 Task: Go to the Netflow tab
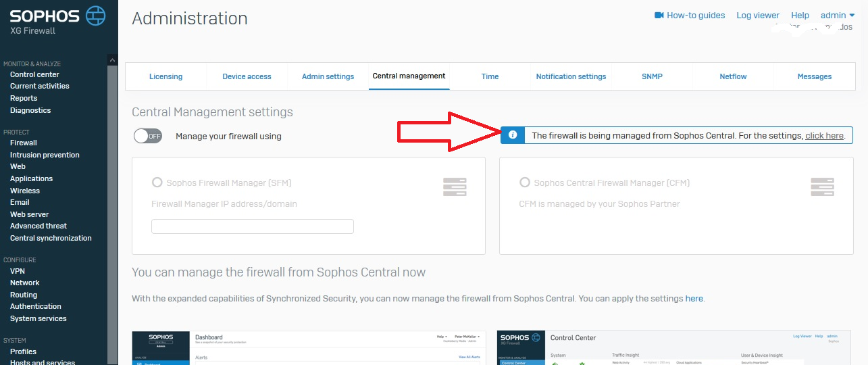tap(733, 76)
